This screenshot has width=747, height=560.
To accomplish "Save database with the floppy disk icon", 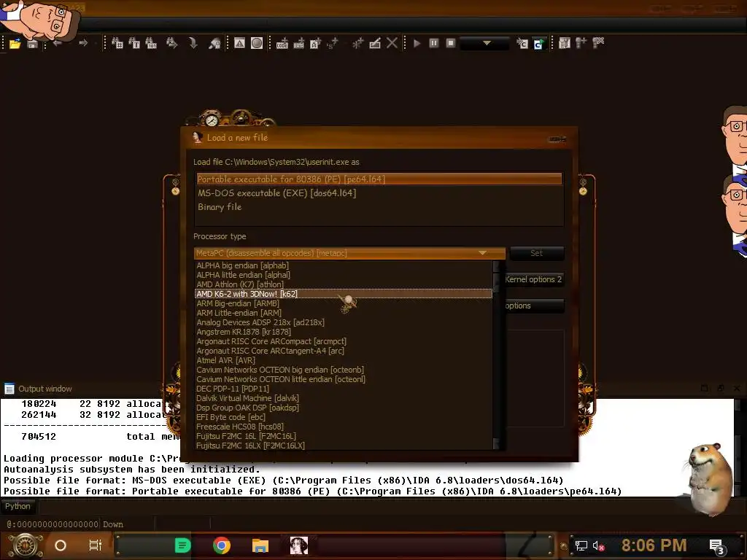I will 32,44.
